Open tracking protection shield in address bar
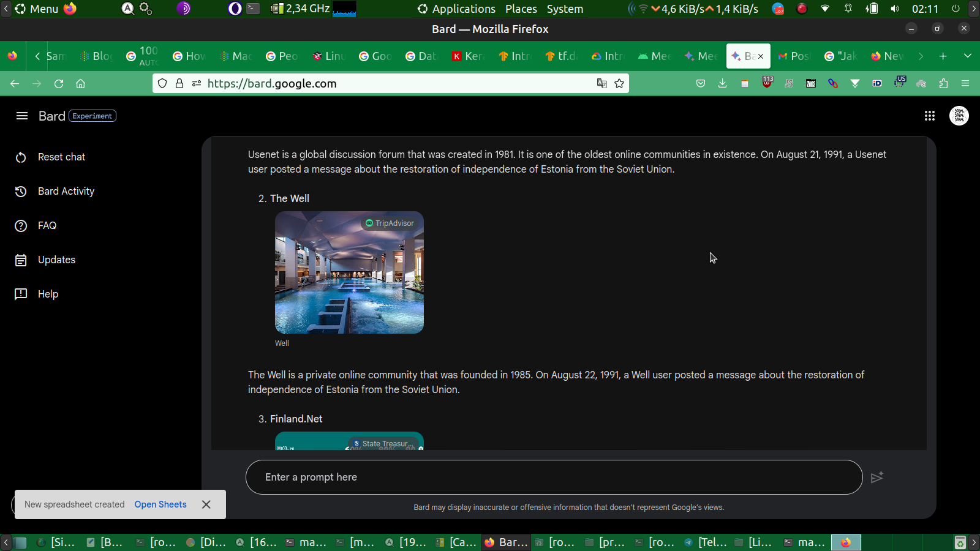This screenshot has width=980, height=551. [162, 84]
